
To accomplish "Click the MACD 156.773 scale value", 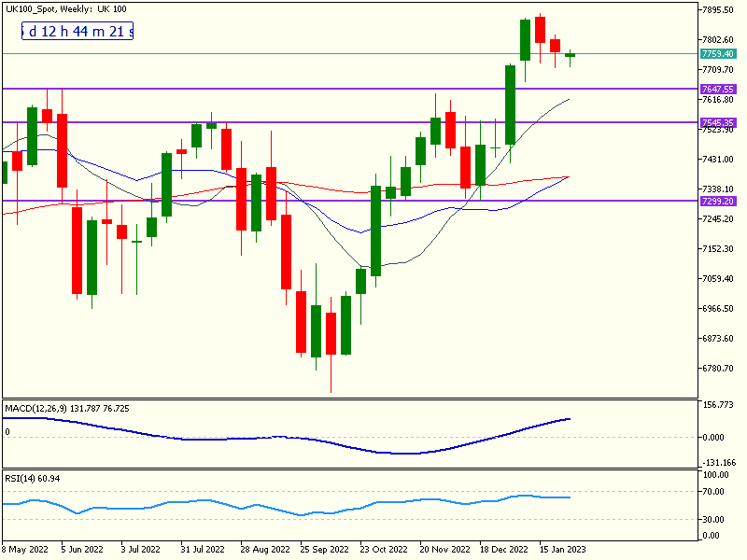I will point(718,406).
